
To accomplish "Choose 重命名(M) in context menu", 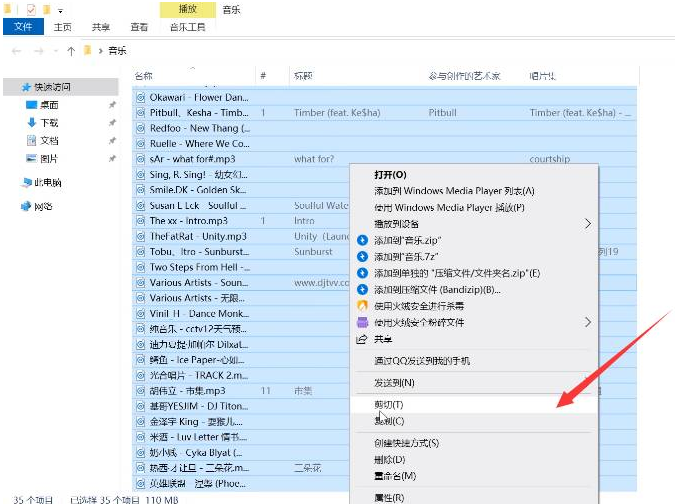I will pos(474,476).
